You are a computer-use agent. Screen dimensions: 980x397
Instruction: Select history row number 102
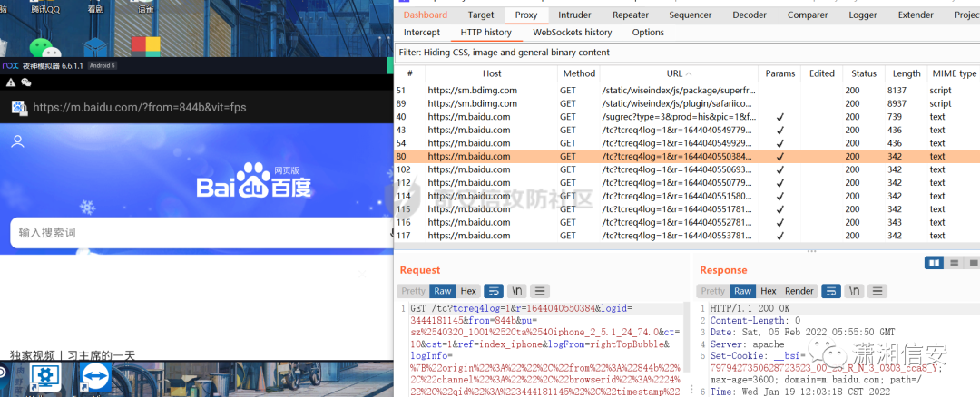pos(687,169)
